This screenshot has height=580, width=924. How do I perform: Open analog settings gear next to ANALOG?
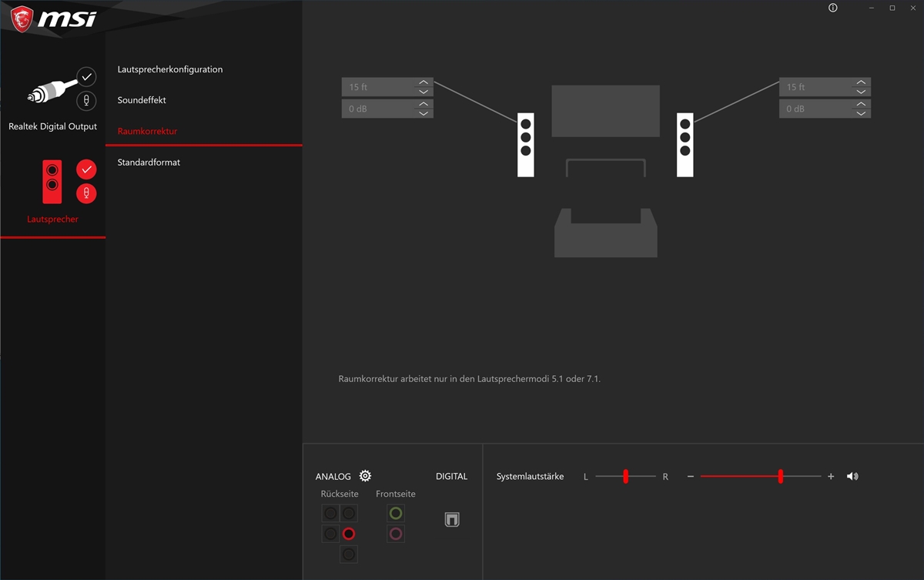[365, 476]
